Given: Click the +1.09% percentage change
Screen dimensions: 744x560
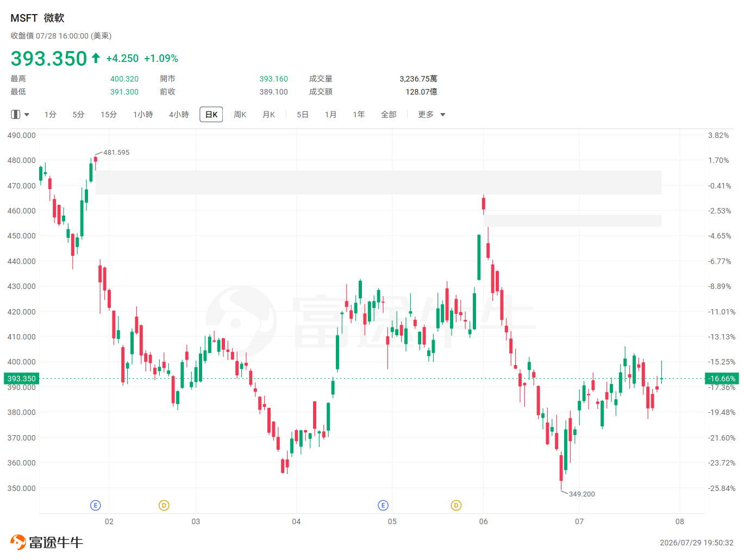Looking at the screenshot, I should 161,58.
